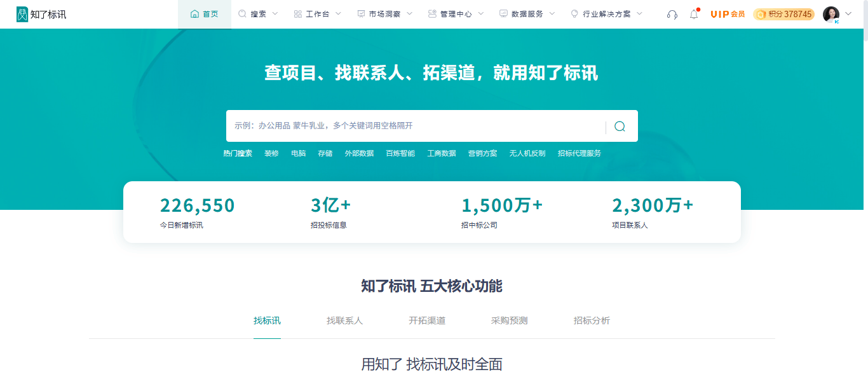Switch to the 招标分析 tab
The width and height of the screenshot is (868, 386).
592,321
